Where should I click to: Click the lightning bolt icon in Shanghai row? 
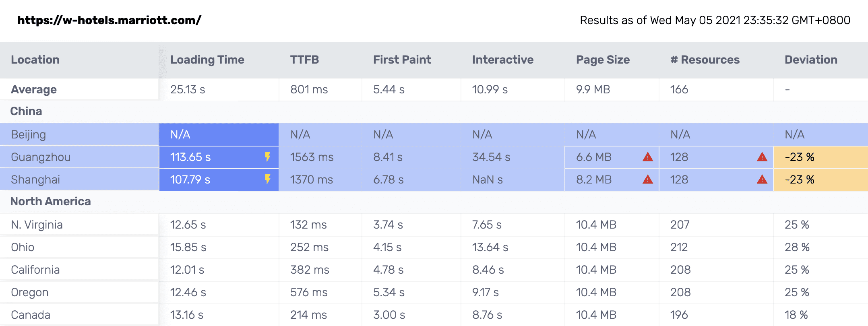(268, 180)
